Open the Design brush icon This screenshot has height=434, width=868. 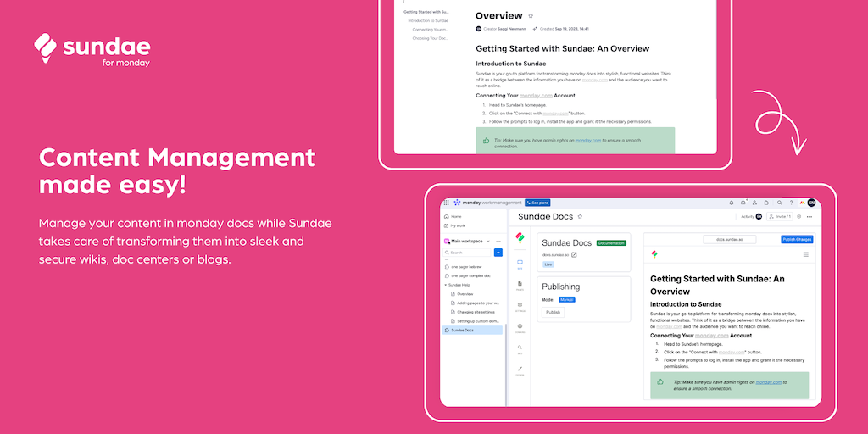point(520,370)
